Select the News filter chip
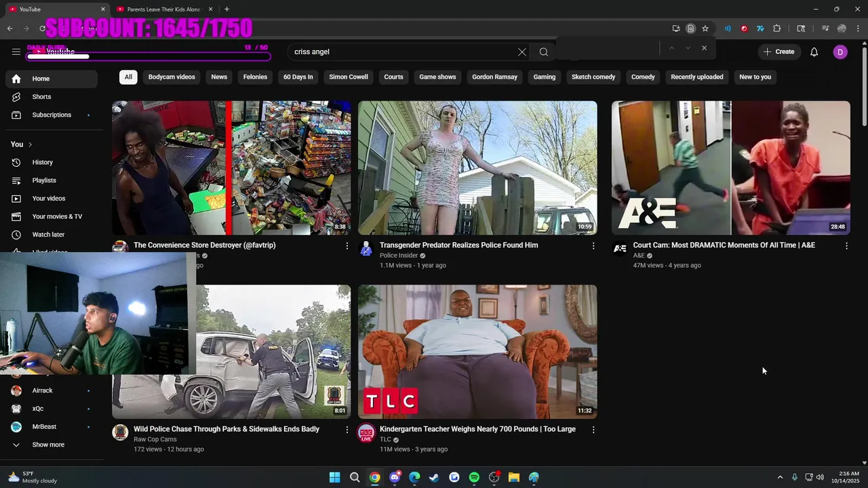This screenshot has height=488, width=868. (x=219, y=77)
